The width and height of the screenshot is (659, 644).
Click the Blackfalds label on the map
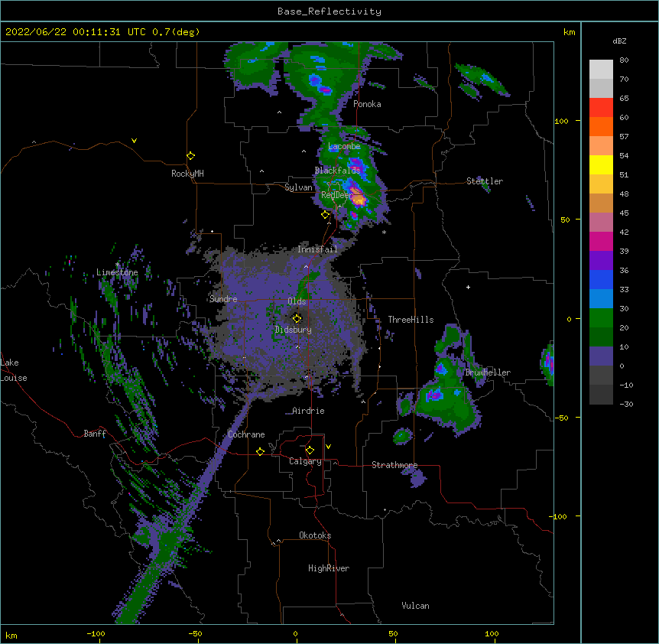pos(337,171)
